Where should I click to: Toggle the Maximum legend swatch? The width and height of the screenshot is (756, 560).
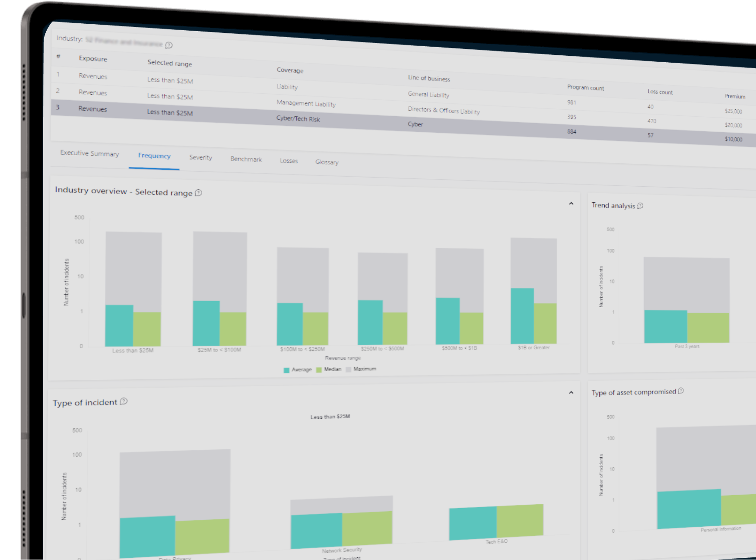coord(348,369)
